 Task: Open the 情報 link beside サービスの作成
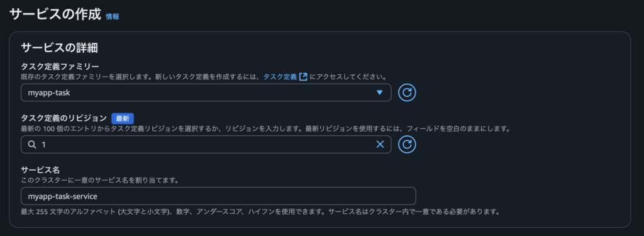[112, 17]
